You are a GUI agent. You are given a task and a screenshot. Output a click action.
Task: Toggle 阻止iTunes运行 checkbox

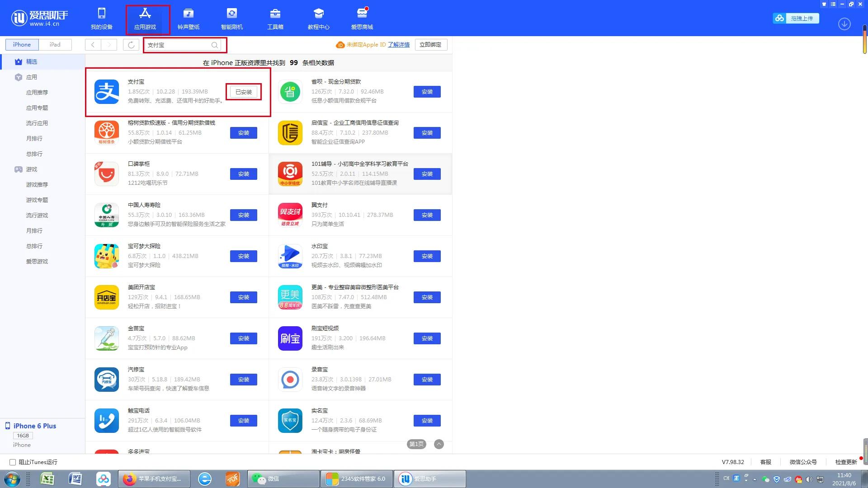[x=13, y=462]
